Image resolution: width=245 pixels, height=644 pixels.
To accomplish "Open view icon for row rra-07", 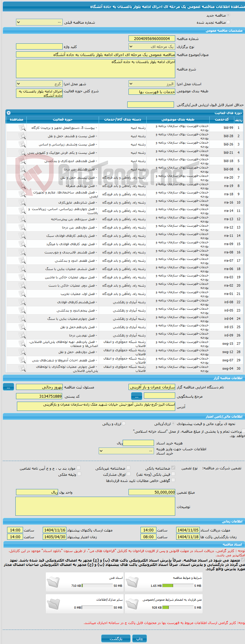I will point(22,260).
